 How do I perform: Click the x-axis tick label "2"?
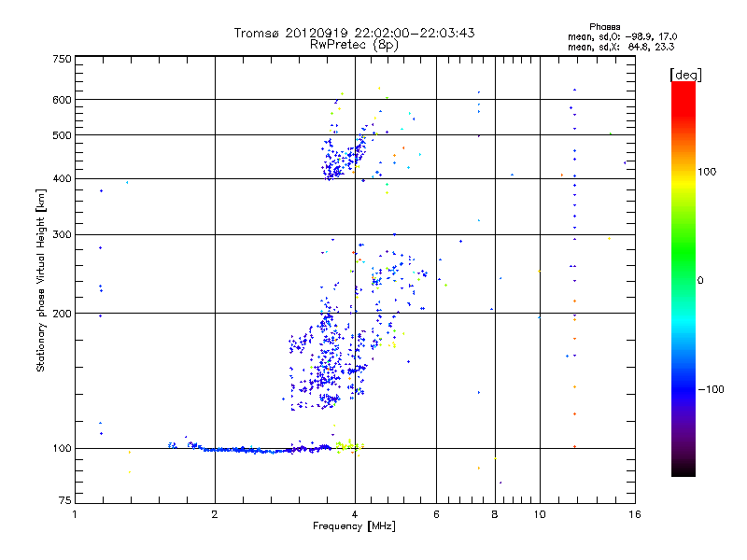coord(215,514)
